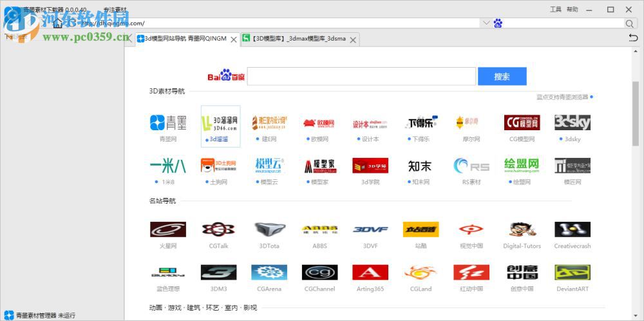Open the DeviantART green icon
The width and height of the screenshot is (644, 321).
[x=573, y=272]
